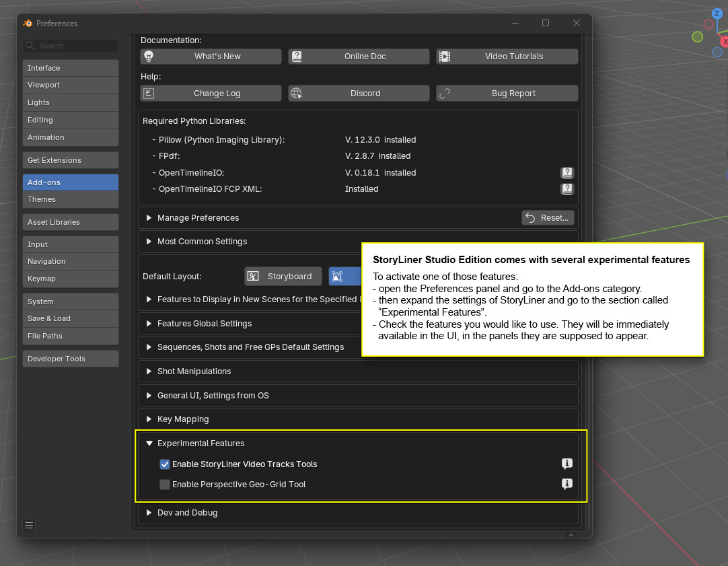This screenshot has width=728, height=566.
Task: Open Keymap preferences category
Action: (71, 279)
